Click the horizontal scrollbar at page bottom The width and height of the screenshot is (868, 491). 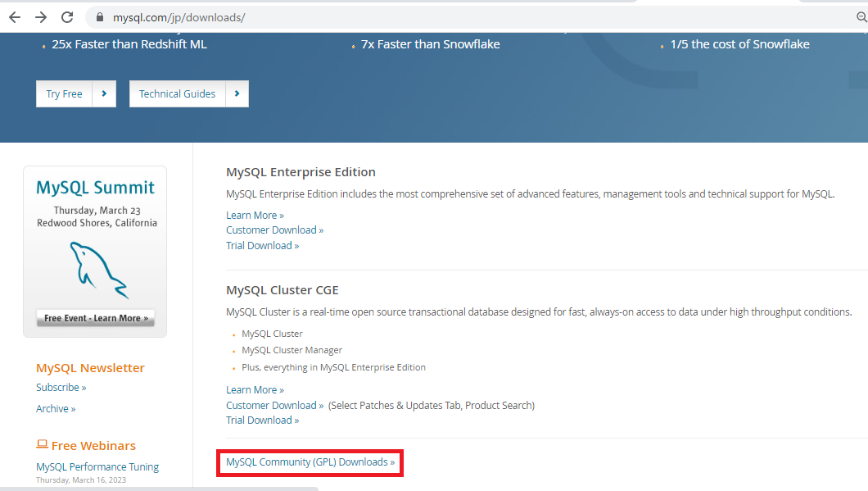(160, 489)
